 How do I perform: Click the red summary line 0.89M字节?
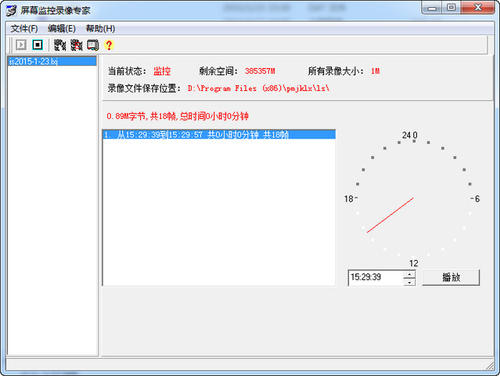pos(177,116)
